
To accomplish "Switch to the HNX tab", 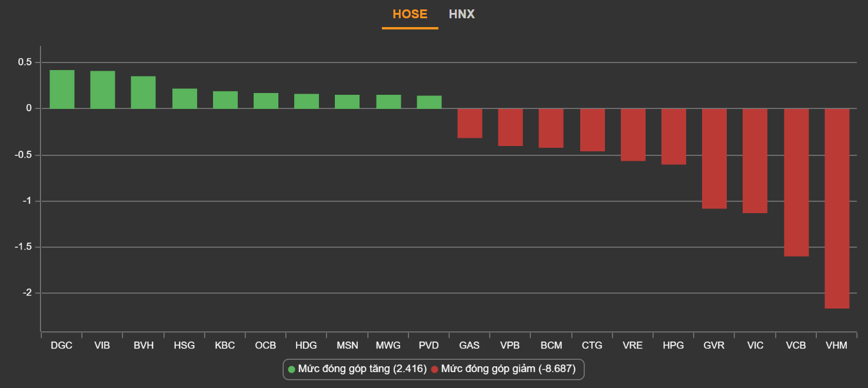I will point(461,14).
